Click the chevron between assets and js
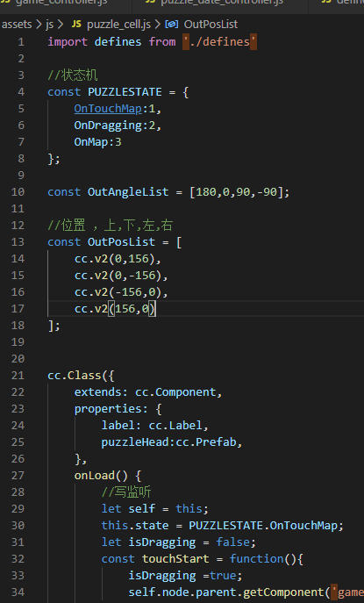Image resolution: width=364 pixels, height=603 pixels. tap(39, 25)
